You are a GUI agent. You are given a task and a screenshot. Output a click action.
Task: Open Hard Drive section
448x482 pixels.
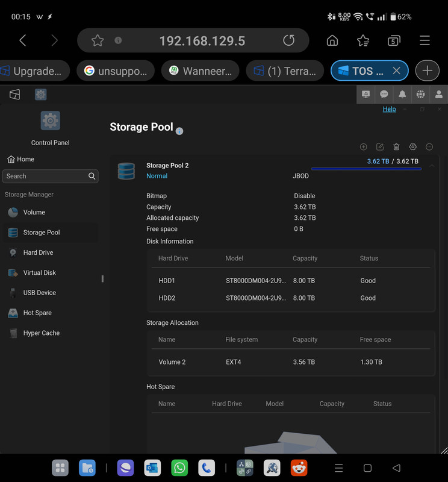click(51, 252)
